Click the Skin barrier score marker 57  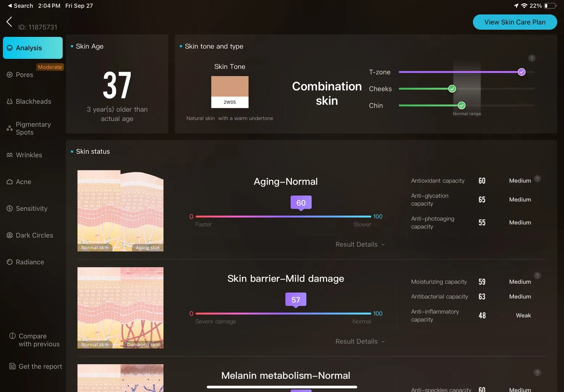point(296,300)
